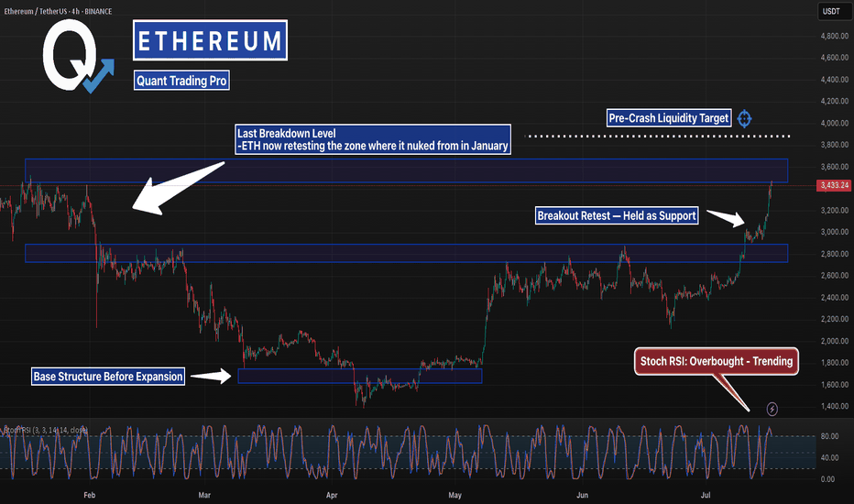Open the USDT currency selector
This screenshot has height=504, width=854.
pyautogui.click(x=833, y=11)
